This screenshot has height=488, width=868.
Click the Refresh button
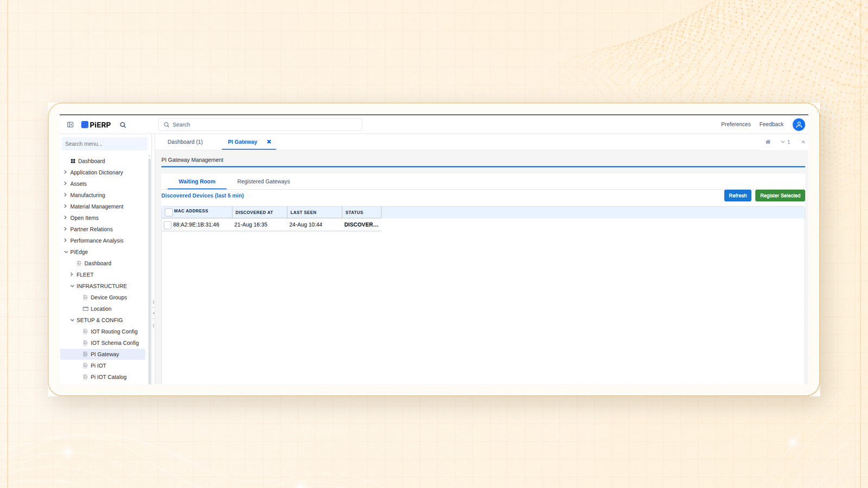(738, 196)
